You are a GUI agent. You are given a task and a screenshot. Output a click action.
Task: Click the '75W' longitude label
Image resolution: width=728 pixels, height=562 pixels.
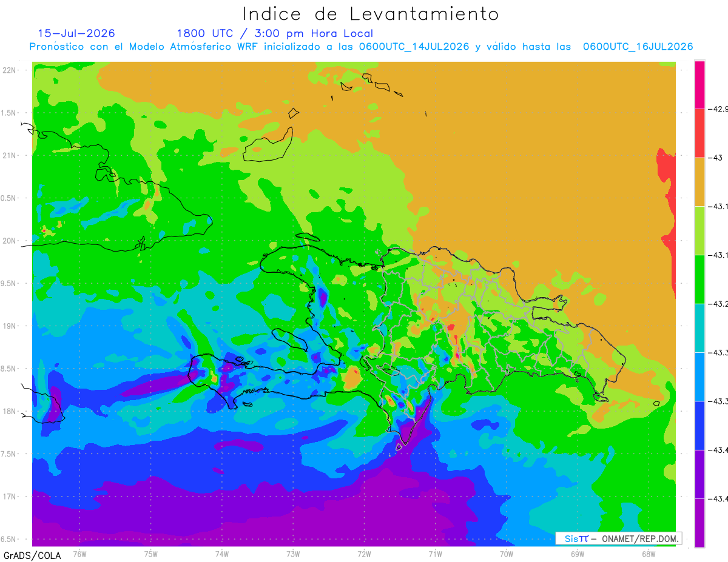point(151,554)
